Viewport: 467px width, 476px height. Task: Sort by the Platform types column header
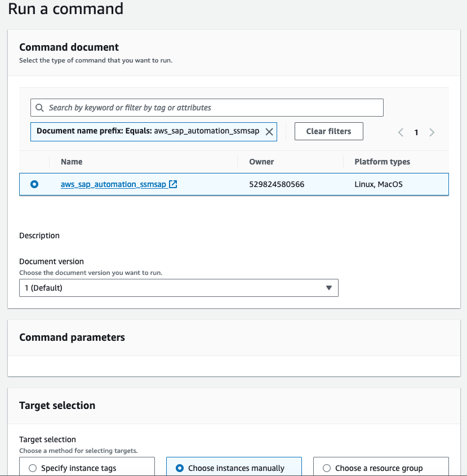point(382,162)
